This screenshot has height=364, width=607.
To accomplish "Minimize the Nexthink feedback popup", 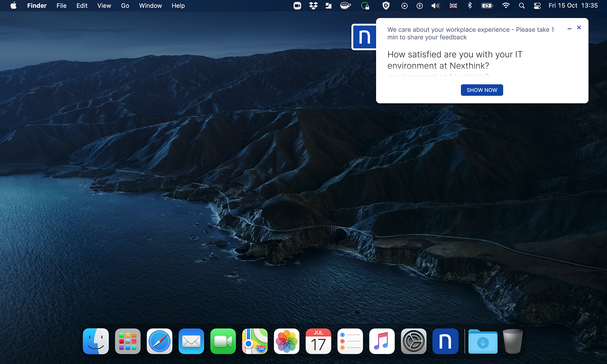I will pos(570,28).
